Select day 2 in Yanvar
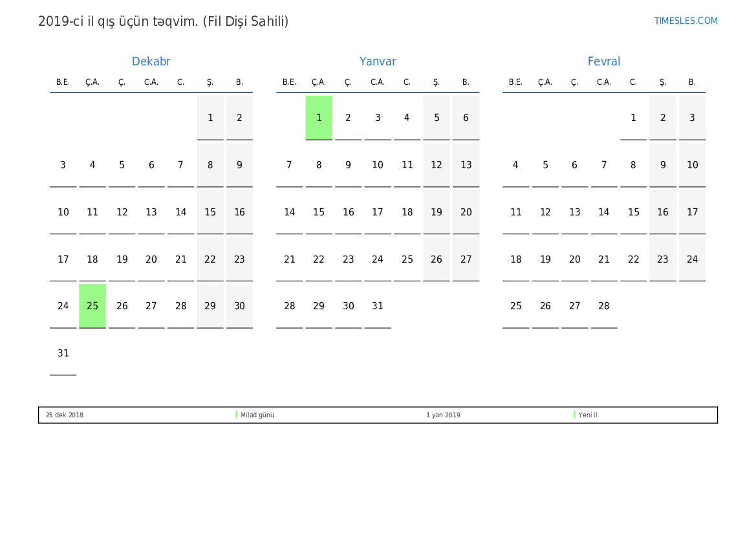 348,118
